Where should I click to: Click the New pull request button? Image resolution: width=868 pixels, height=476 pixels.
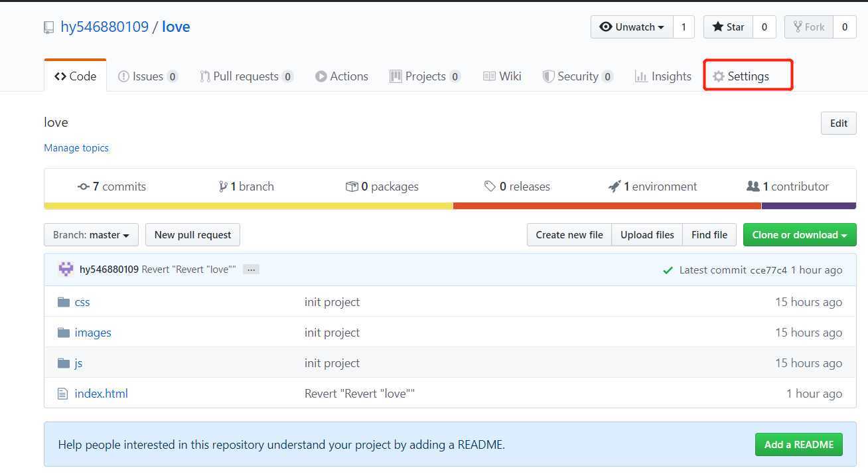coord(192,235)
